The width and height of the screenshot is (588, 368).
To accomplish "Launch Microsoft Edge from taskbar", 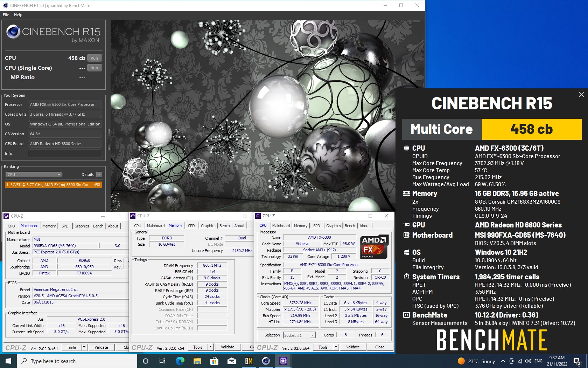I will click(x=180, y=361).
